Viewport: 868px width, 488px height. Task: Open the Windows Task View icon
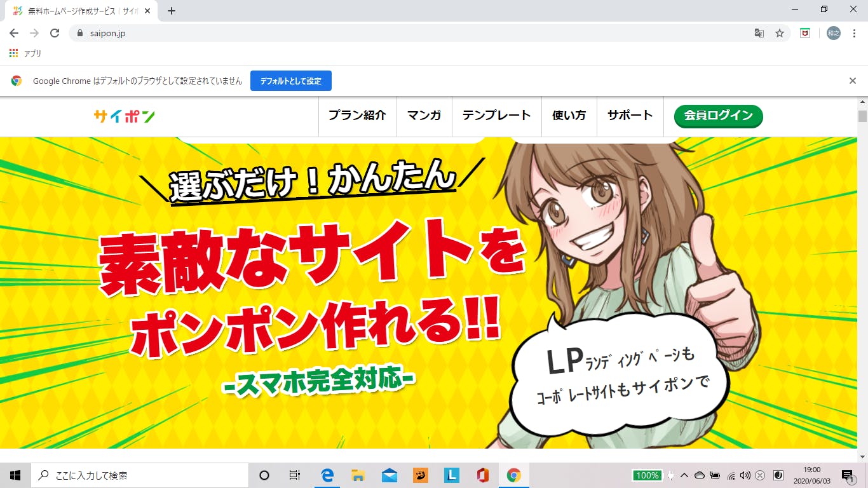(294, 475)
